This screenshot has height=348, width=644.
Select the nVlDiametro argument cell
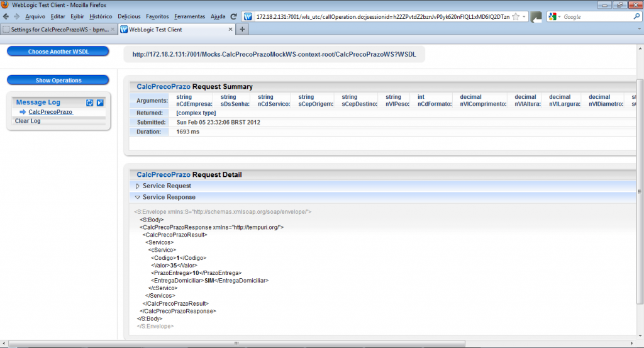pyautogui.click(x=606, y=100)
